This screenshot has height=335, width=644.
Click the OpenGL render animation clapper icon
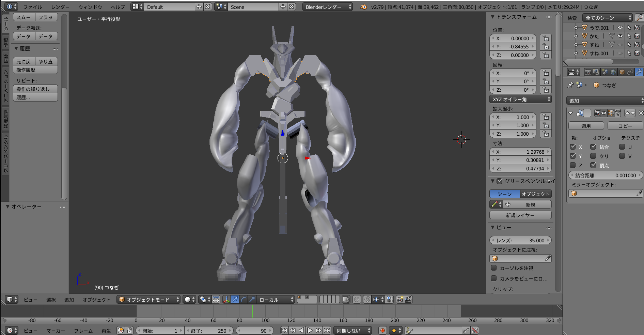pyautogui.click(x=408, y=300)
